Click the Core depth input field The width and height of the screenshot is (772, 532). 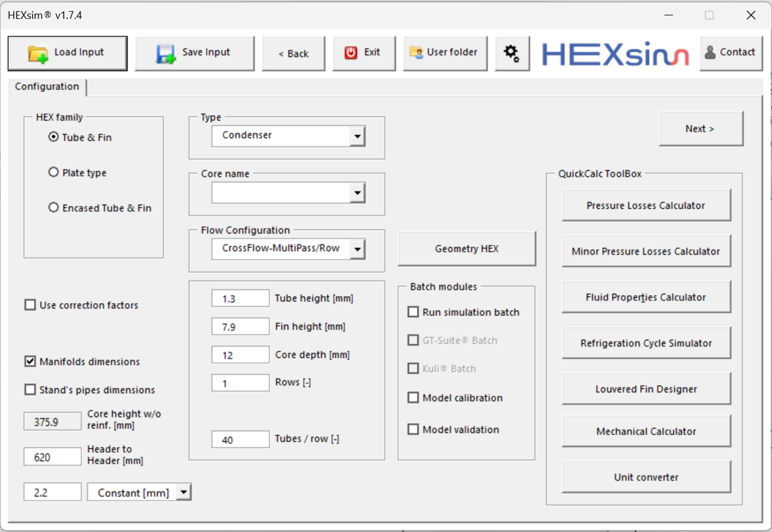click(x=240, y=355)
